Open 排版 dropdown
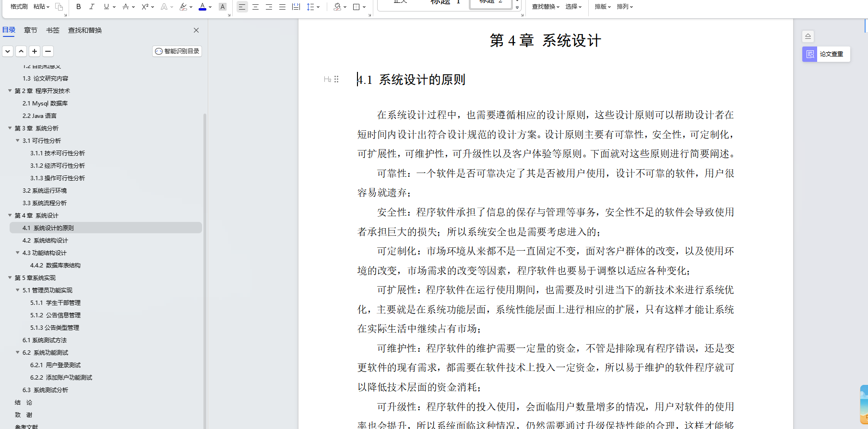 [603, 7]
